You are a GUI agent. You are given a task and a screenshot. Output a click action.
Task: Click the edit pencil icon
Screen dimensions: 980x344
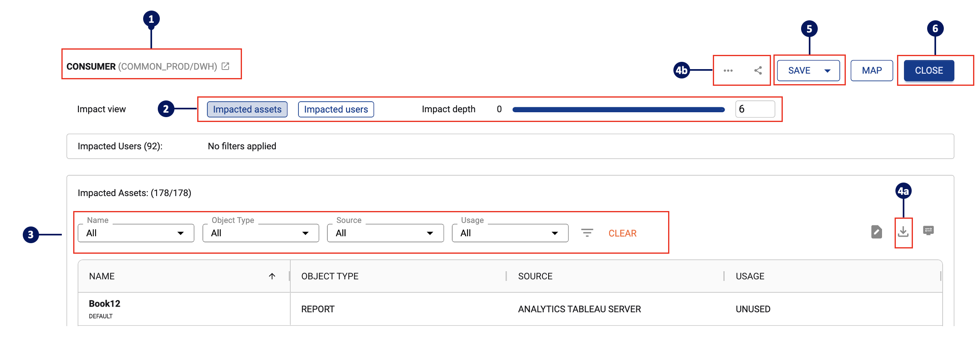[876, 232]
